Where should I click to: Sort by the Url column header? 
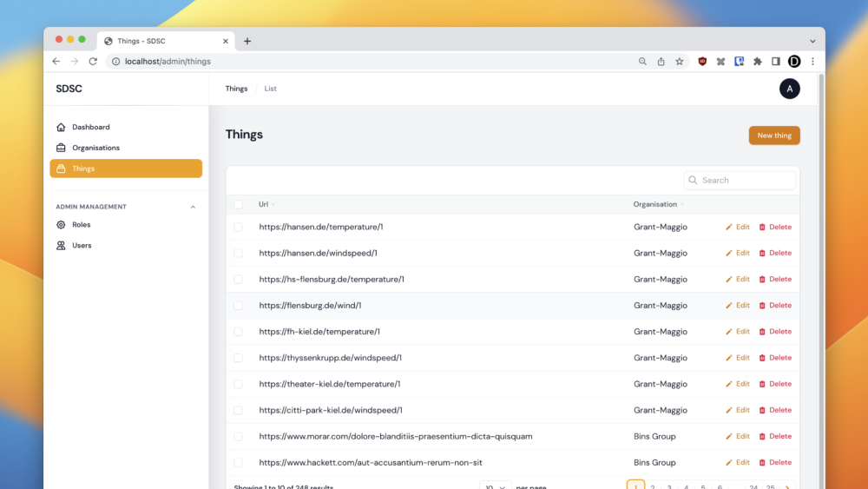tap(266, 204)
